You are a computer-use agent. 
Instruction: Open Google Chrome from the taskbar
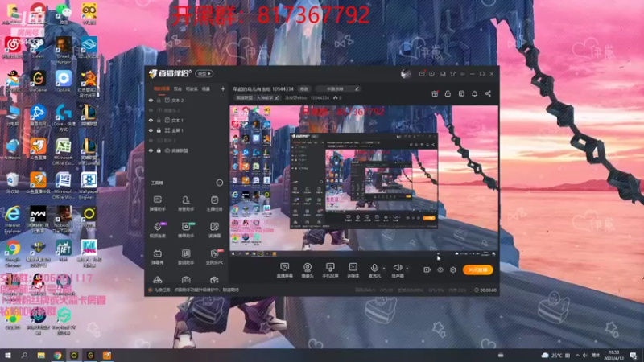[57, 355]
